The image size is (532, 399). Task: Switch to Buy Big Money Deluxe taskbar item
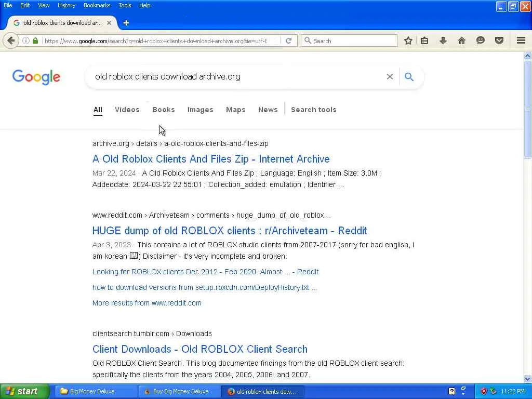179,391
